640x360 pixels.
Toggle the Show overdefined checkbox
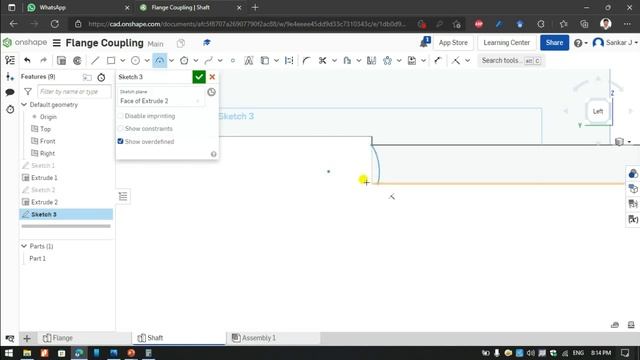click(120, 141)
